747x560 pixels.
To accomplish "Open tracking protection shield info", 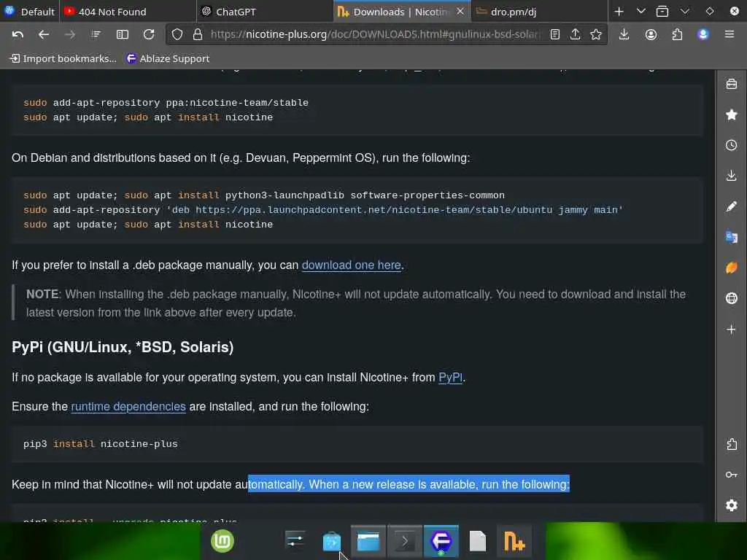I will pyautogui.click(x=177, y=34).
